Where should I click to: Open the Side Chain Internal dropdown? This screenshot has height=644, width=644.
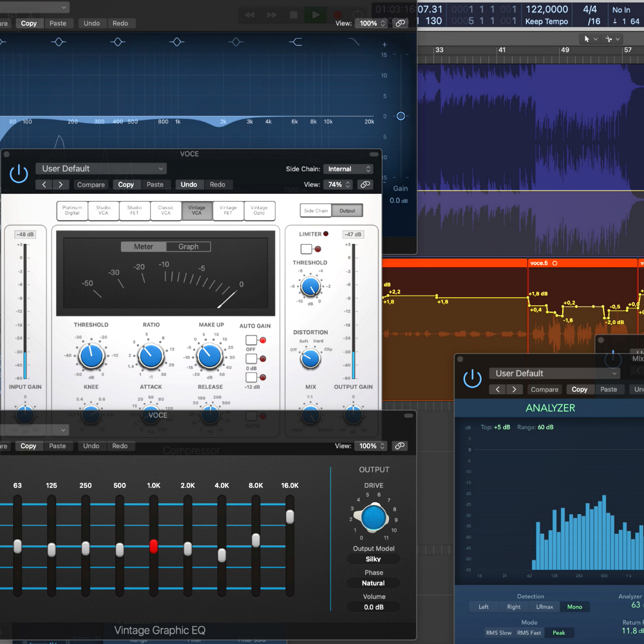[x=348, y=169]
